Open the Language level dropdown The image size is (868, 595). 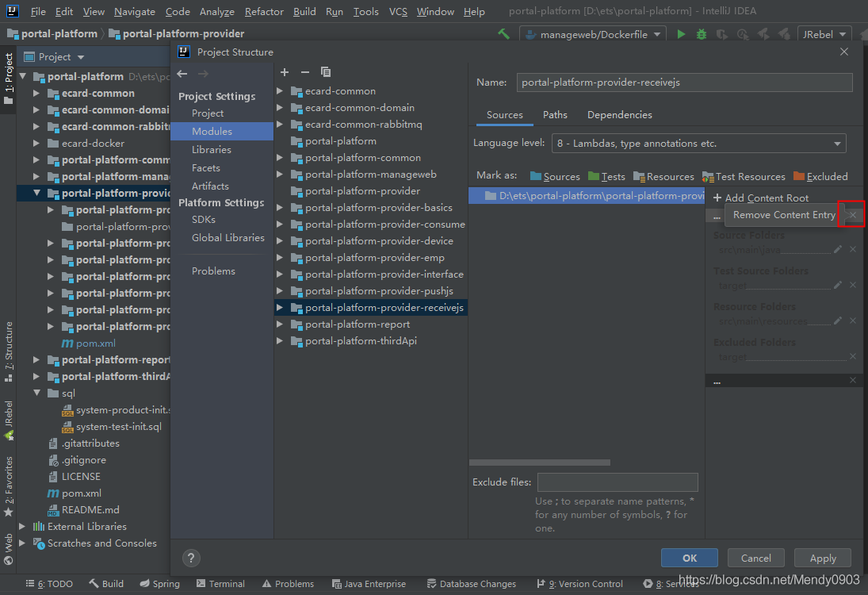click(698, 144)
